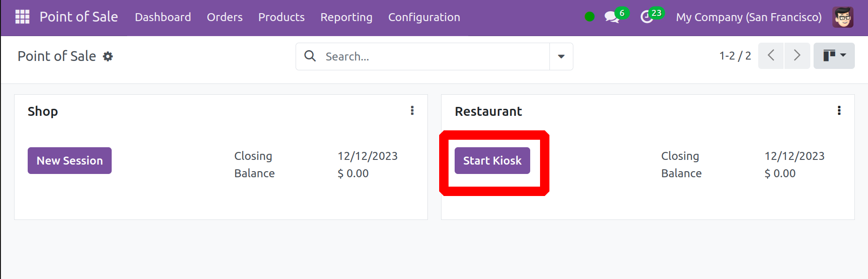The height and width of the screenshot is (279, 868).
Task: Open the activities clock icon
Action: pos(647,17)
